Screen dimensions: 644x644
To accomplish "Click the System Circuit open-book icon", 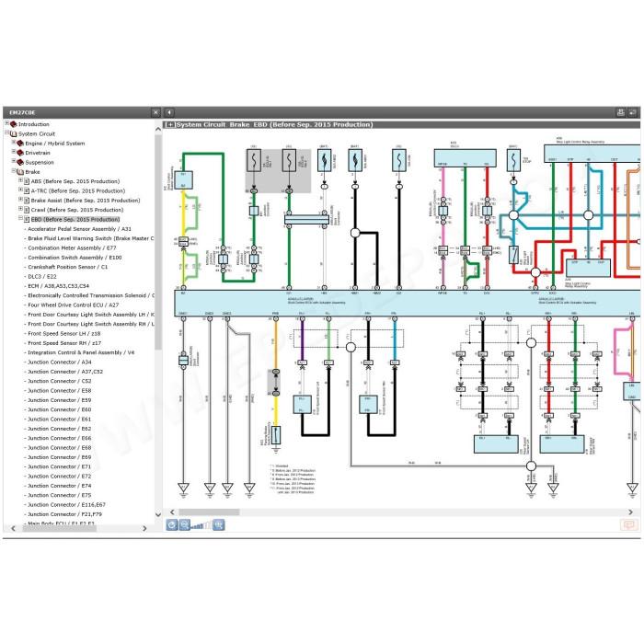I will click(x=13, y=134).
